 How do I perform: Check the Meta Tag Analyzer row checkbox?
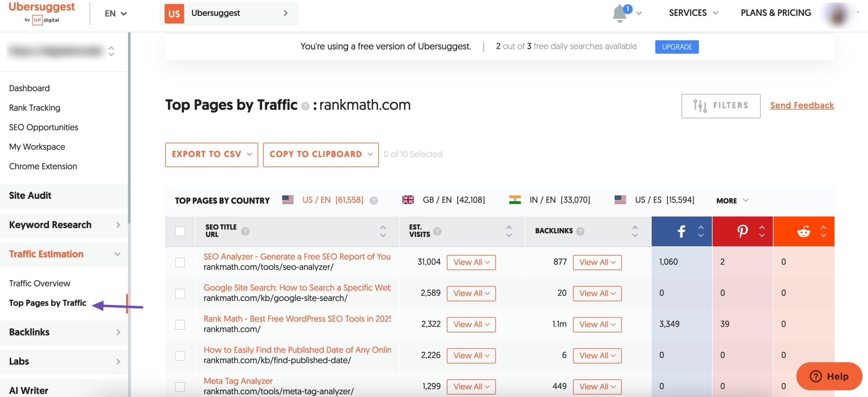click(x=180, y=387)
